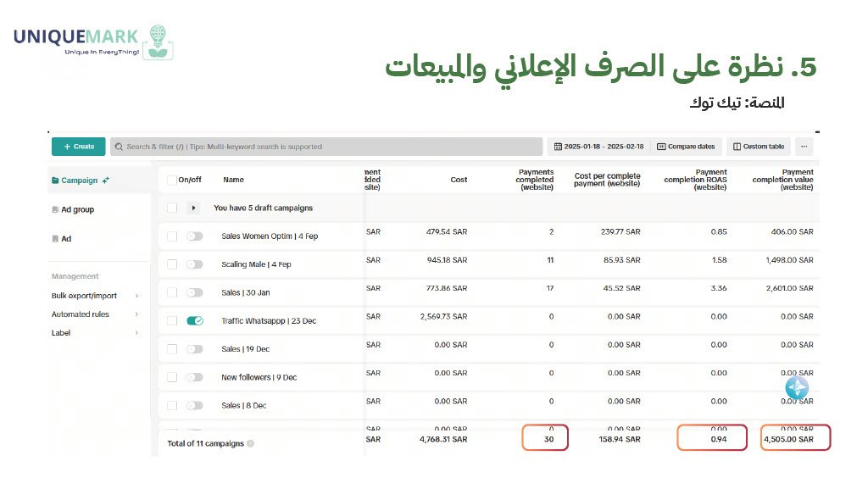Click the magnifier search icon

[119, 147]
